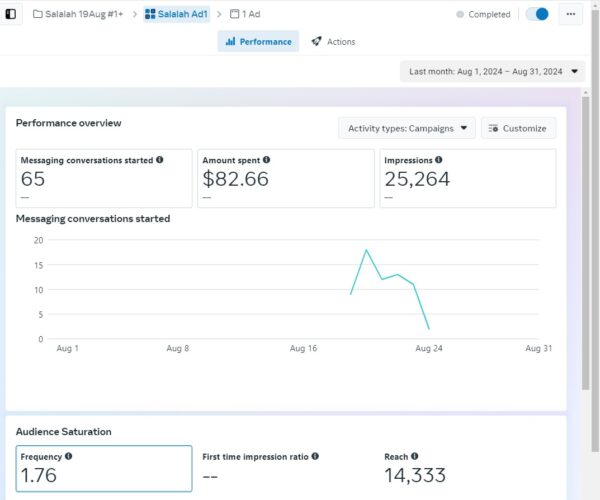Click the peak of the conversations line chart
600x500 pixels.
366,250
